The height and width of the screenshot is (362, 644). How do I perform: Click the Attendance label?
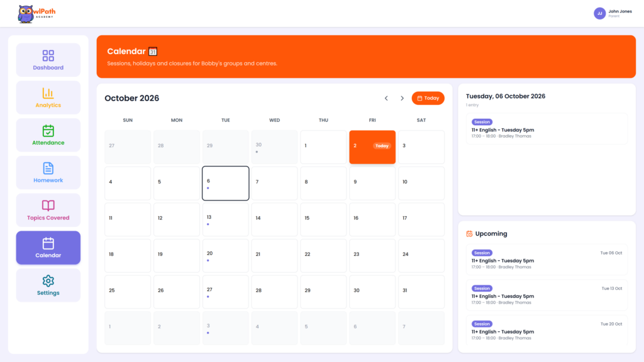48,143
